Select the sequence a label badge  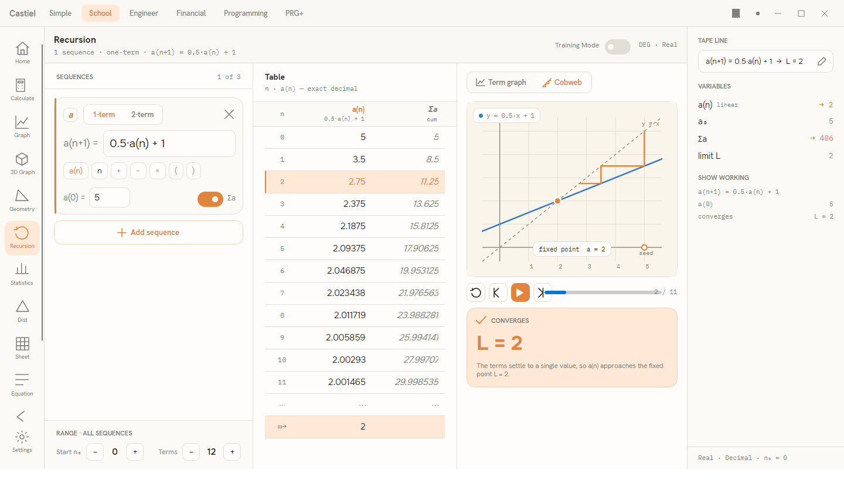(71, 115)
